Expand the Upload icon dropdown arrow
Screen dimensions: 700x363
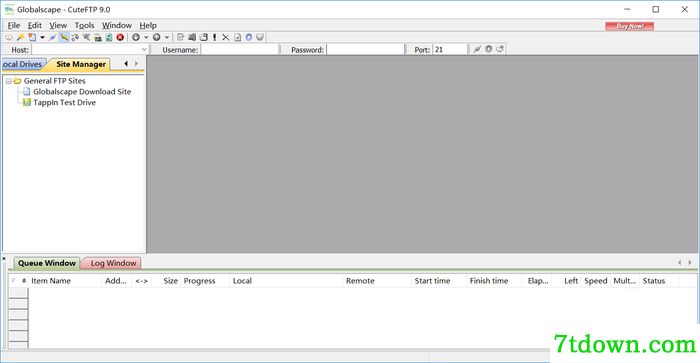tap(167, 38)
